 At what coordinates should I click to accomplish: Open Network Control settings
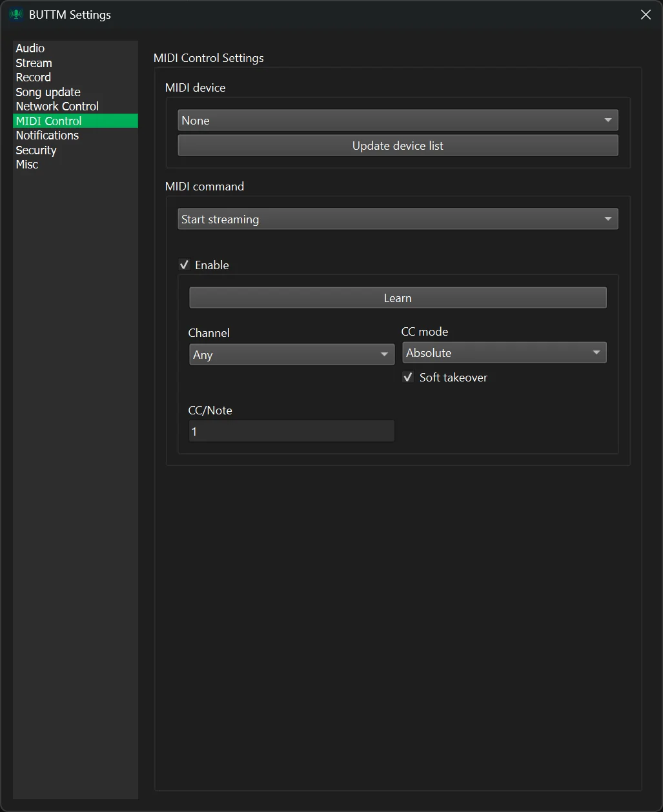[x=57, y=107]
